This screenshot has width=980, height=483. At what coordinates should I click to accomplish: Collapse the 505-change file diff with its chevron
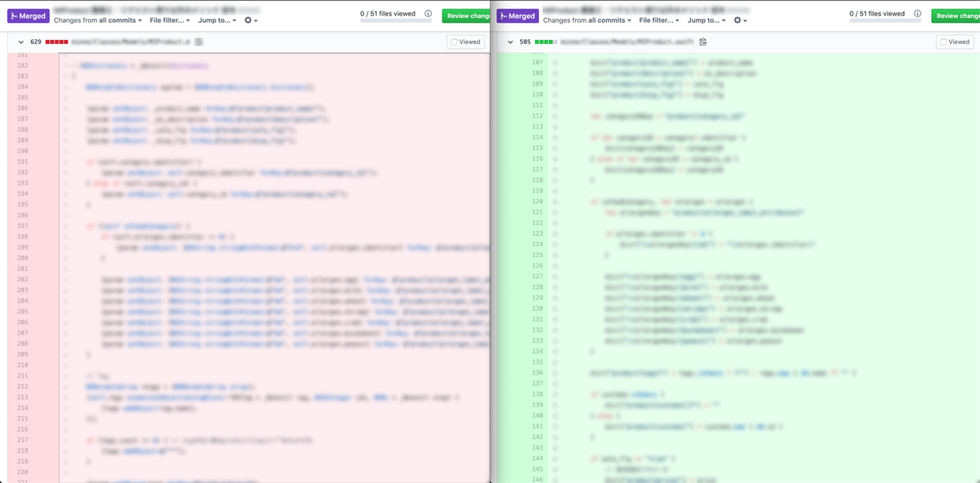[510, 42]
